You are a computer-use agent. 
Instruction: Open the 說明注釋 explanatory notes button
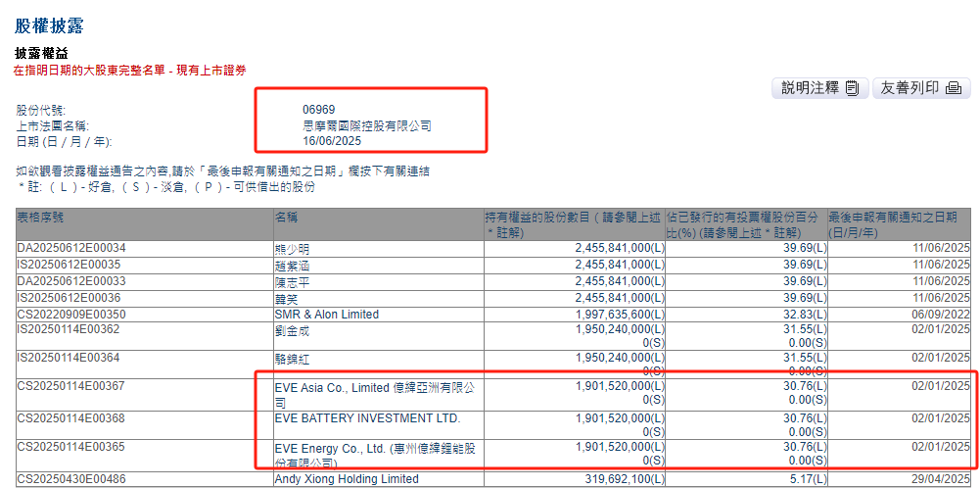click(820, 88)
